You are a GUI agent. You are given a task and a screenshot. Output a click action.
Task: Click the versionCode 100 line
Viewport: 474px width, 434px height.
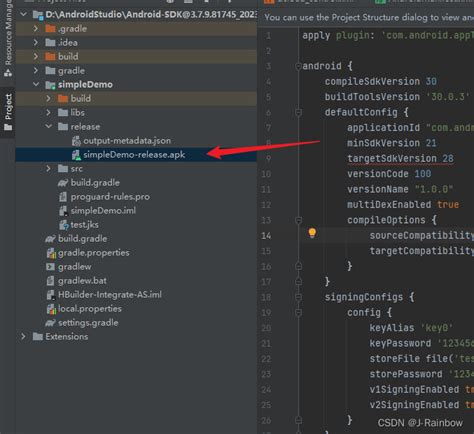point(389,174)
